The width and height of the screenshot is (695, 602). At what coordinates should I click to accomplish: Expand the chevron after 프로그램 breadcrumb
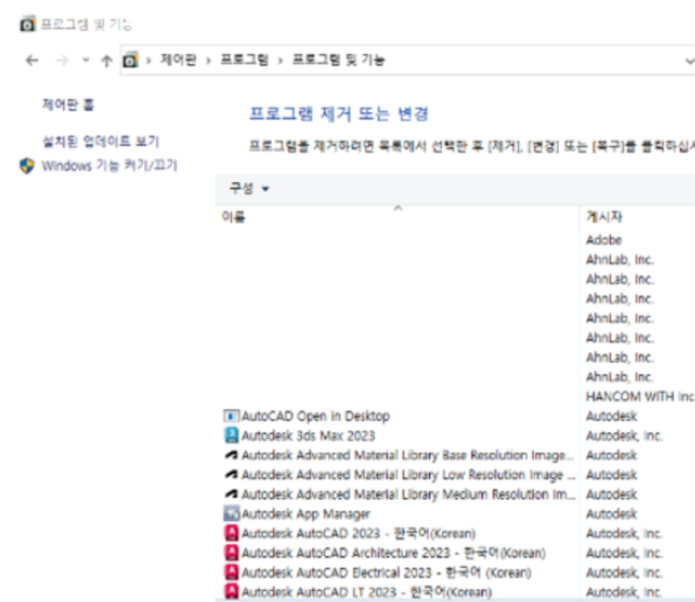280,60
